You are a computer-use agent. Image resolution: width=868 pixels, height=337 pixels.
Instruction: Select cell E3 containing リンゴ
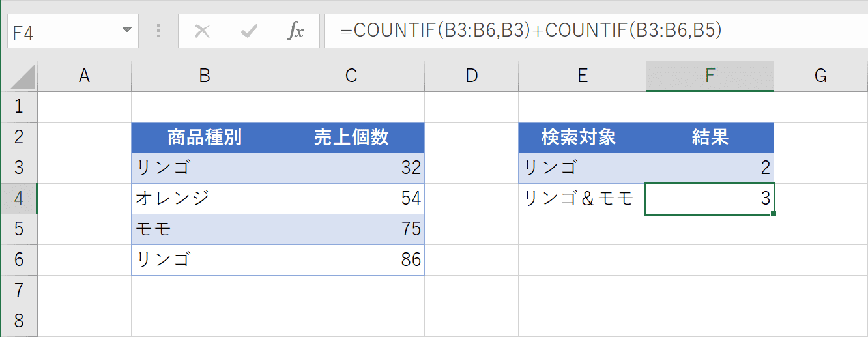coord(583,168)
